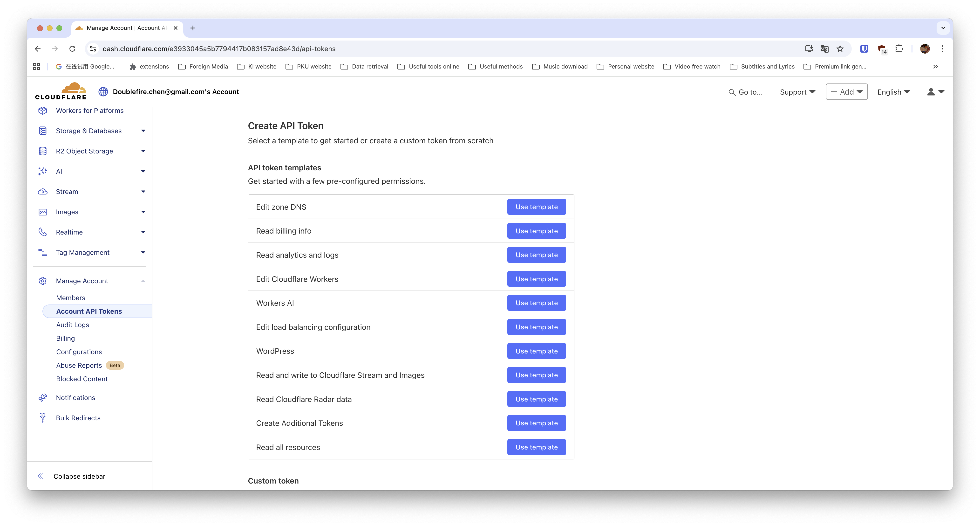Reload the page with the refresh icon
The width and height of the screenshot is (980, 526).
(72, 49)
